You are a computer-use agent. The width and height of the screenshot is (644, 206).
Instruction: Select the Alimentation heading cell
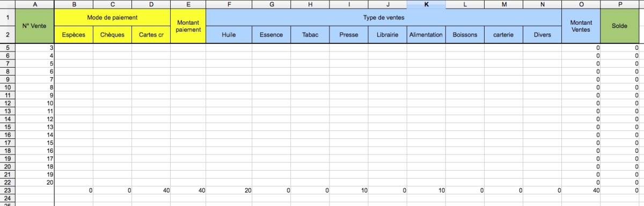[x=426, y=35]
